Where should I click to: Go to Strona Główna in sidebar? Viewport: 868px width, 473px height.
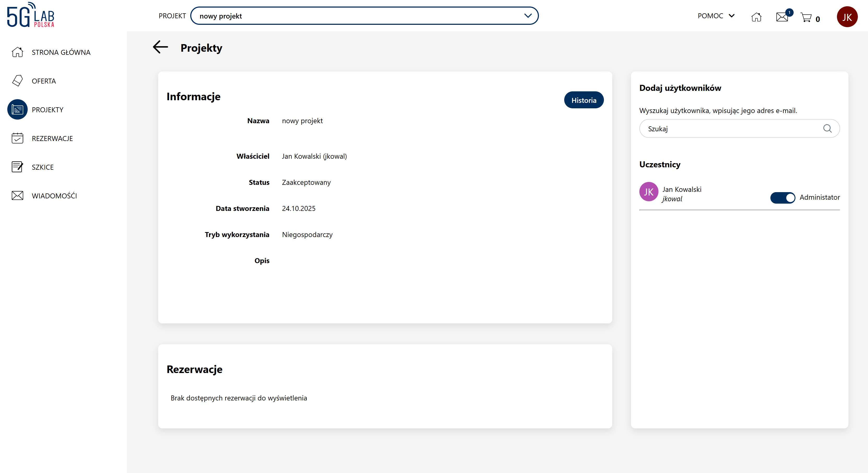[x=61, y=52]
